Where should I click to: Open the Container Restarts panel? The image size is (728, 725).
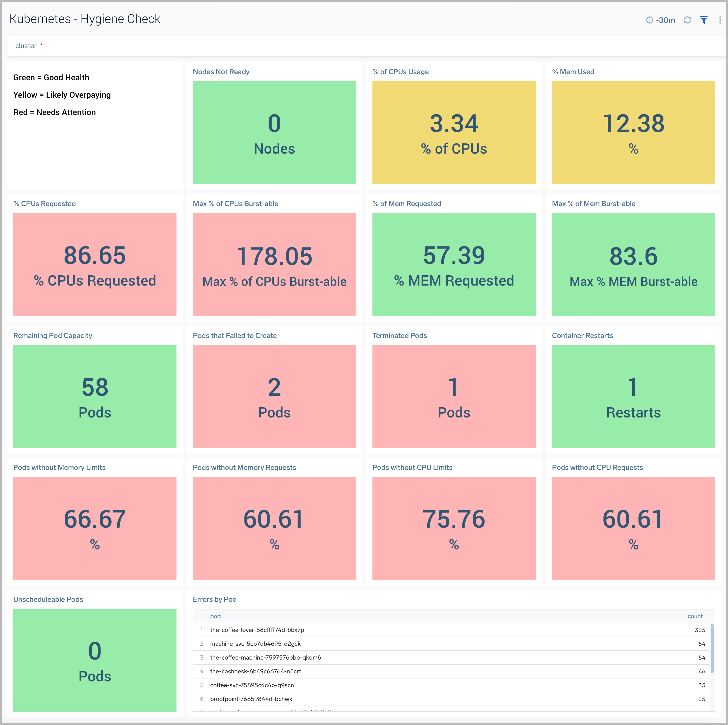click(x=633, y=397)
